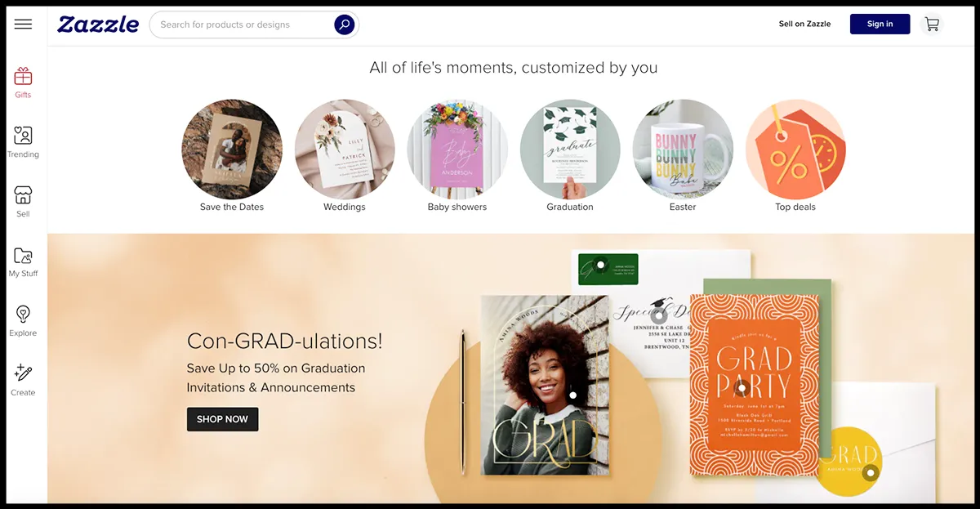Click the search magnifier button
Screen dimensions: 980x509
[x=344, y=25]
